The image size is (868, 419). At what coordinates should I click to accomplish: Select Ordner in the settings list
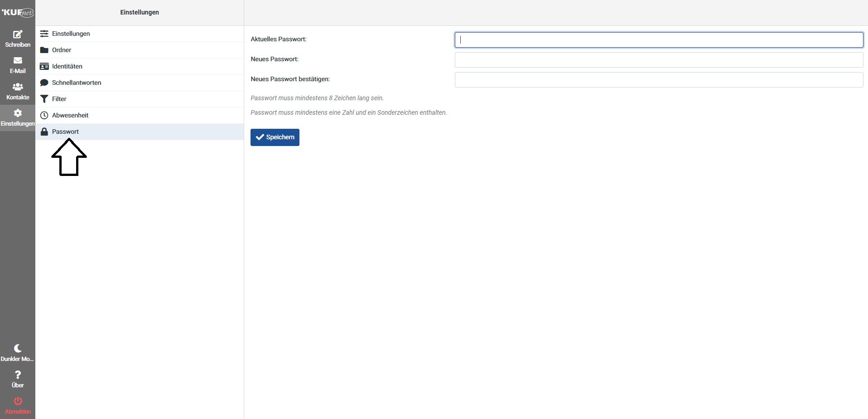click(62, 50)
